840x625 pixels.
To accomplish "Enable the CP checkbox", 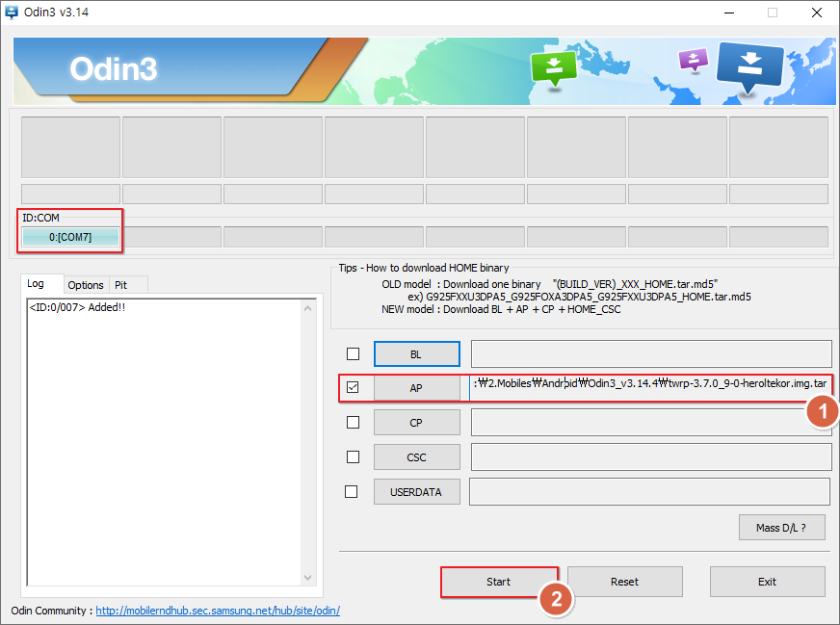I will 353,423.
